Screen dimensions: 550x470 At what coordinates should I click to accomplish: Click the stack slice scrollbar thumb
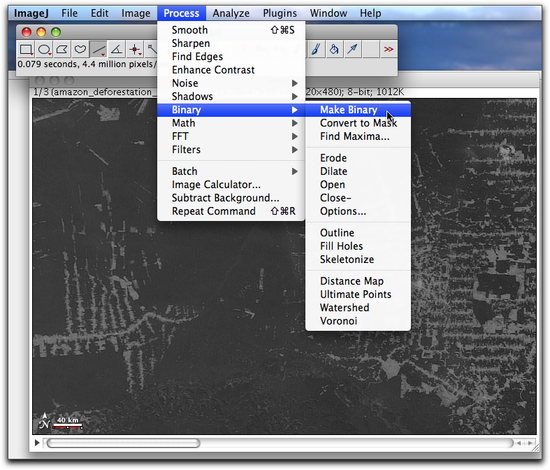[x=123, y=443]
